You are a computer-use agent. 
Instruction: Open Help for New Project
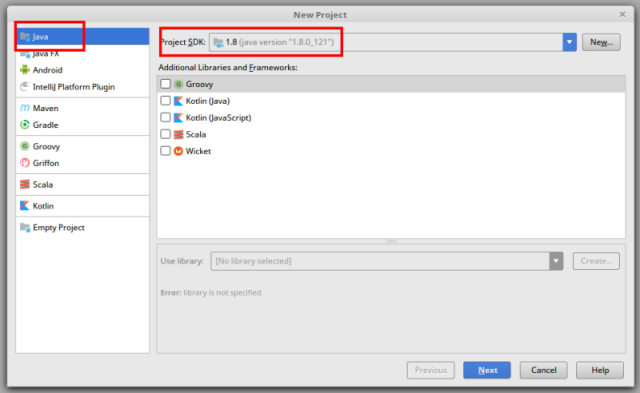point(600,370)
